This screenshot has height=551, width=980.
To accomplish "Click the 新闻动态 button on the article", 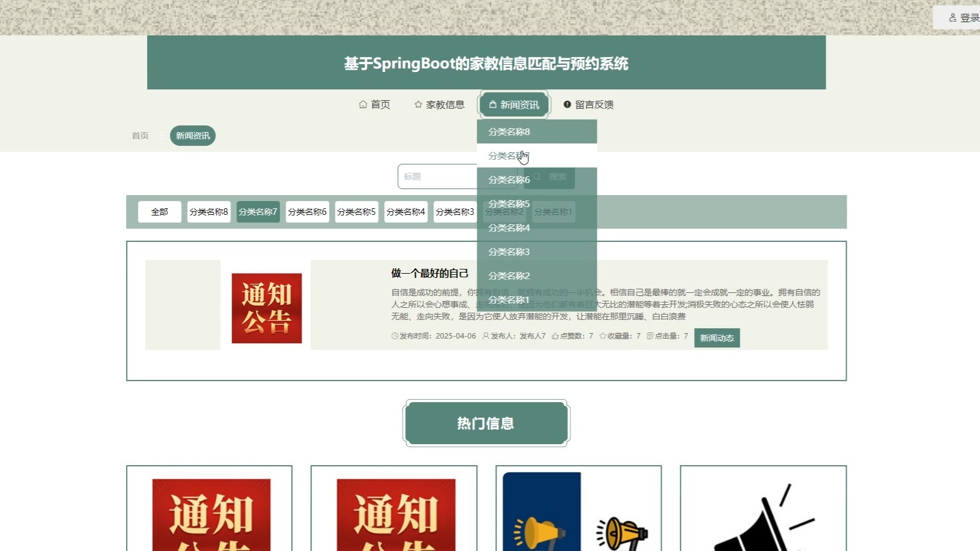I will [717, 337].
